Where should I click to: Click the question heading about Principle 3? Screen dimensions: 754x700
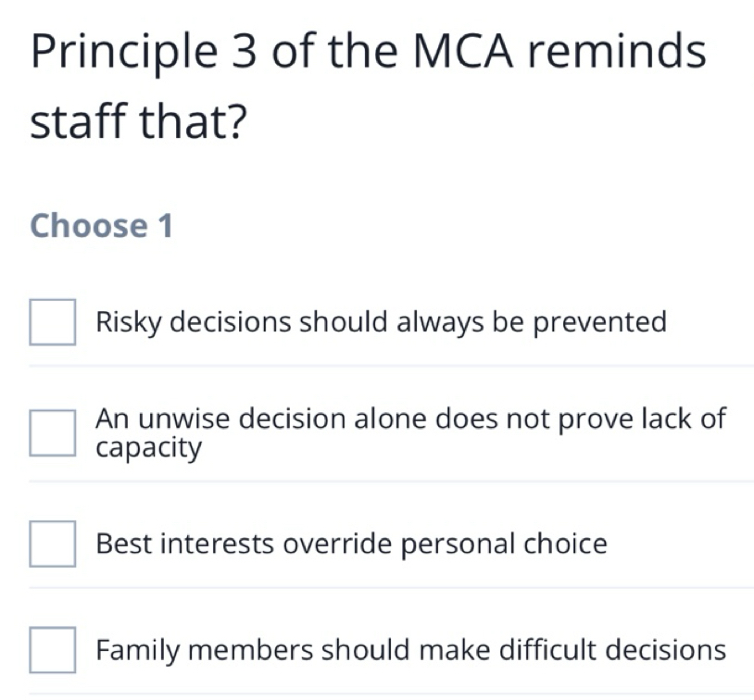point(369,85)
